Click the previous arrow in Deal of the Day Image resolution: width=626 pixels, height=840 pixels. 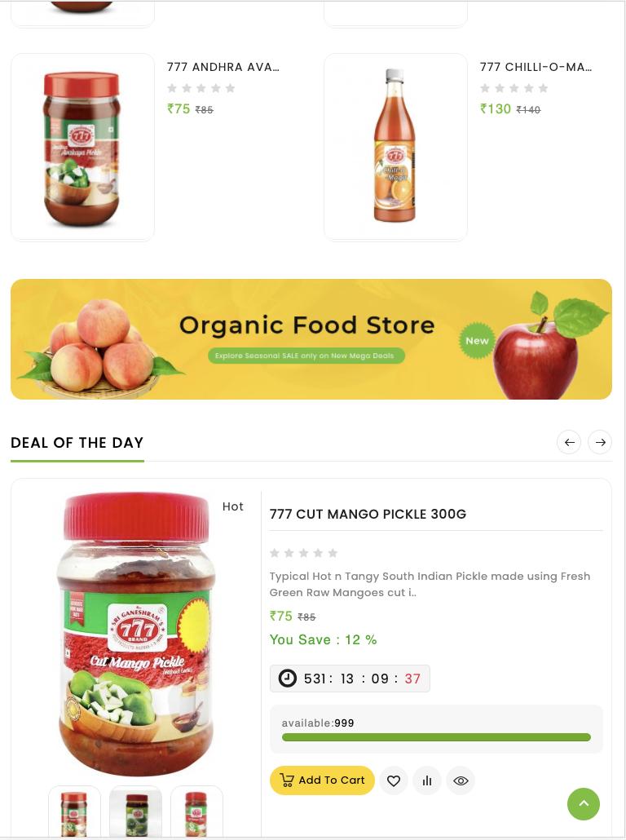(569, 443)
